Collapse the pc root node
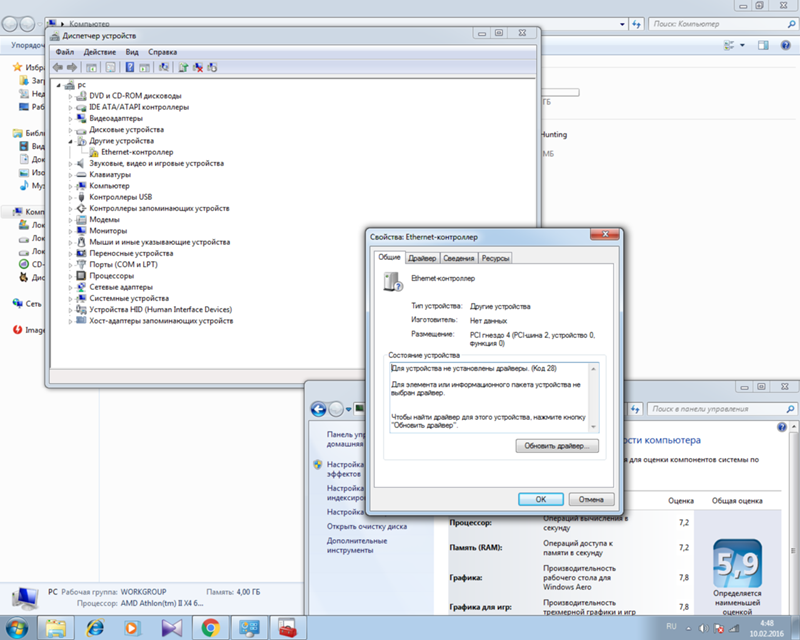This screenshot has height=640, width=800. pyautogui.click(x=58, y=85)
